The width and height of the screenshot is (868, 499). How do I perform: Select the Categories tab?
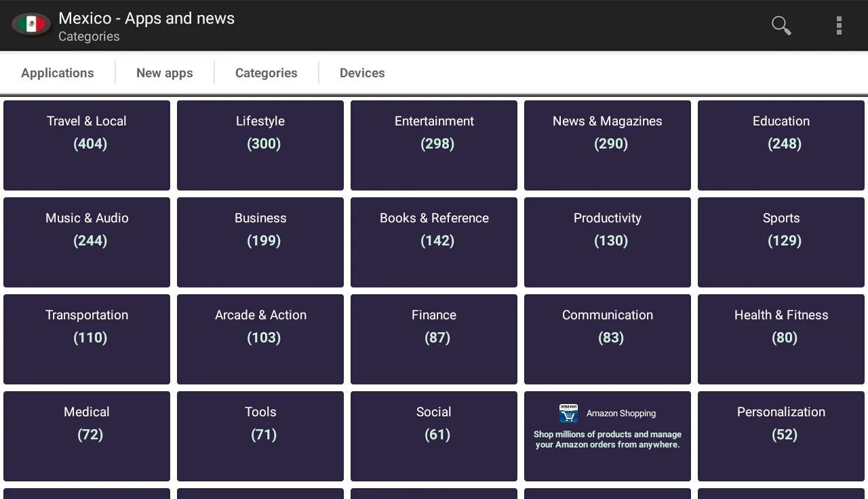coord(267,73)
